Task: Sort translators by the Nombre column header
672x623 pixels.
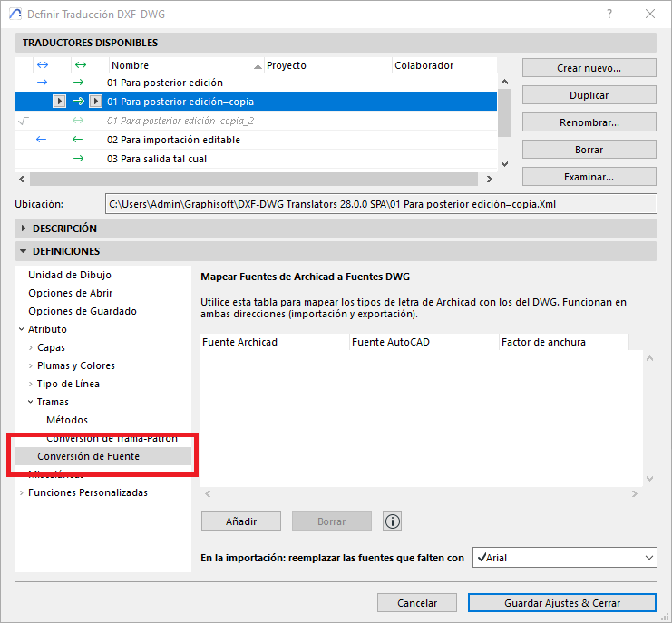Action: pyautogui.click(x=185, y=65)
